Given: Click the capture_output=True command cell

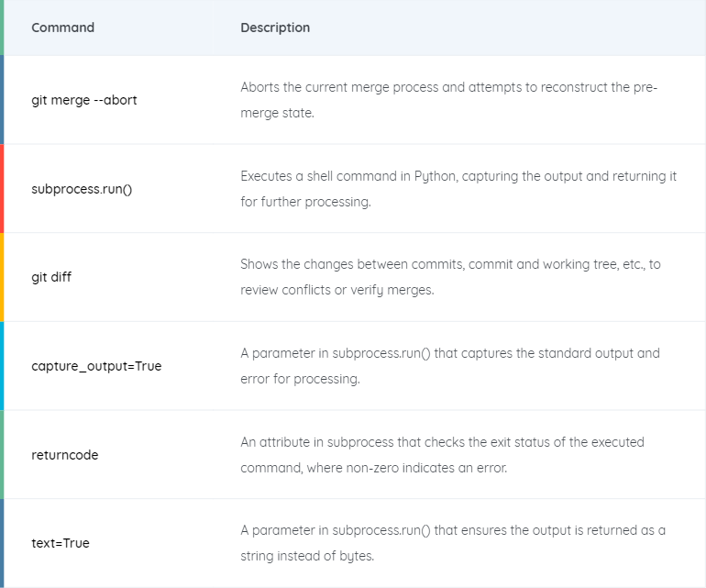Looking at the screenshot, I should pyautogui.click(x=96, y=366).
